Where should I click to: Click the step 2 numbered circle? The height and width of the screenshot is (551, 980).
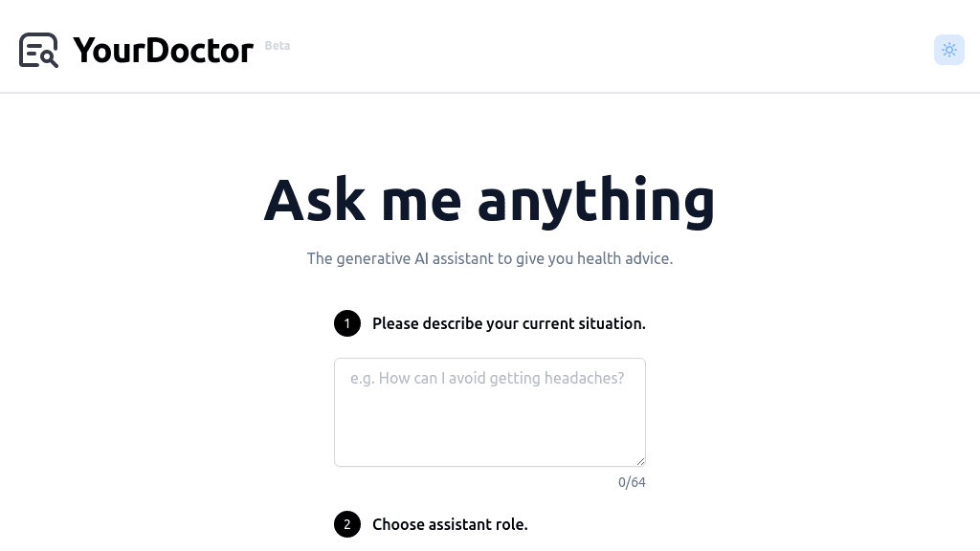(x=347, y=524)
